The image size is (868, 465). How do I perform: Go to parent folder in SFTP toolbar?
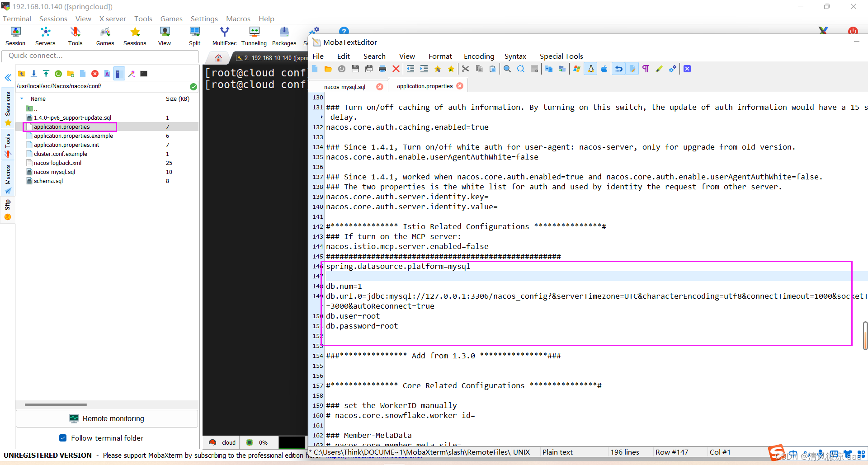click(22, 74)
